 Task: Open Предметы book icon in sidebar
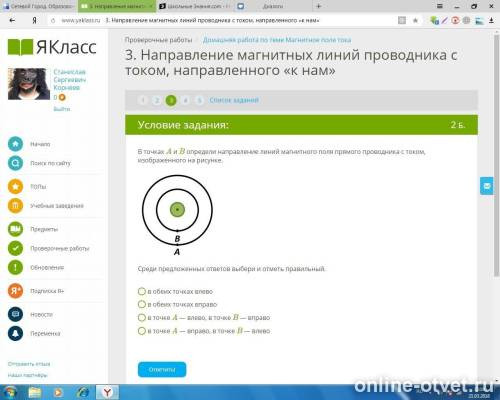coord(15,229)
